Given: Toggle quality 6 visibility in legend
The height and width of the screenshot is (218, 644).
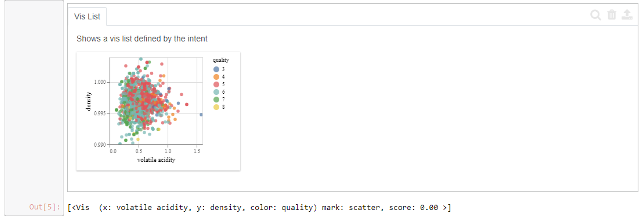Looking at the screenshot, I should (x=216, y=92).
